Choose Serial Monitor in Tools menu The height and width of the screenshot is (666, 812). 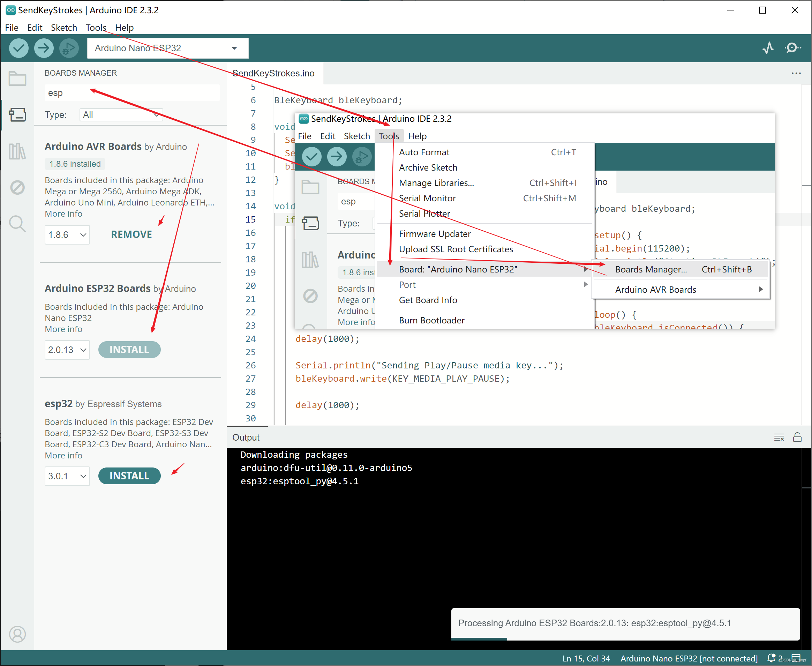coord(484,199)
